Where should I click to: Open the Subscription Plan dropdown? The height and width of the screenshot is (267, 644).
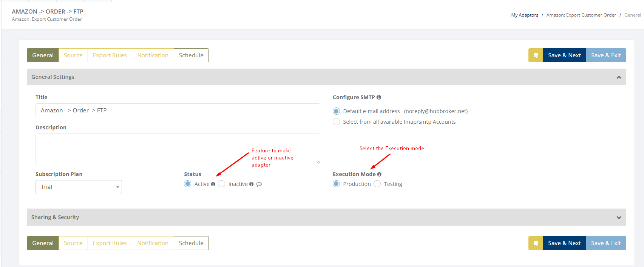(x=79, y=187)
